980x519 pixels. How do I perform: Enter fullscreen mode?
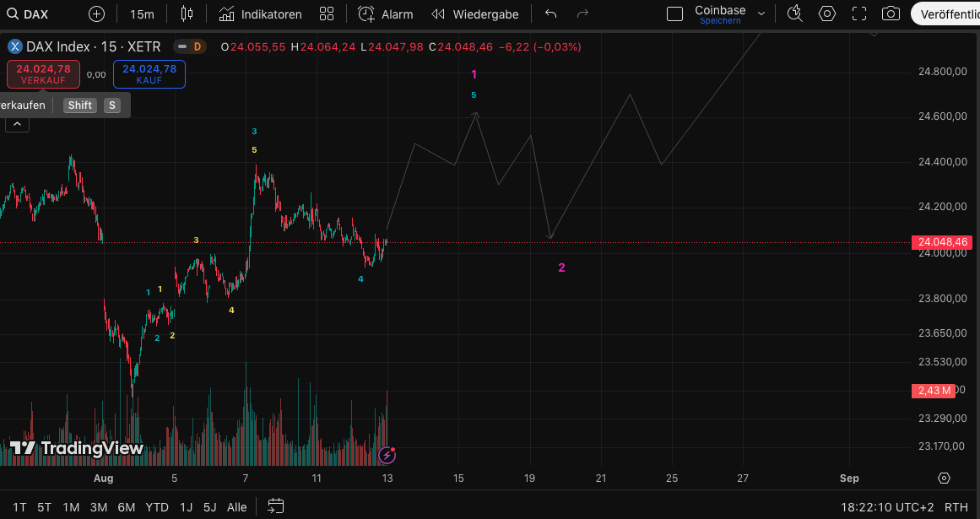(859, 14)
